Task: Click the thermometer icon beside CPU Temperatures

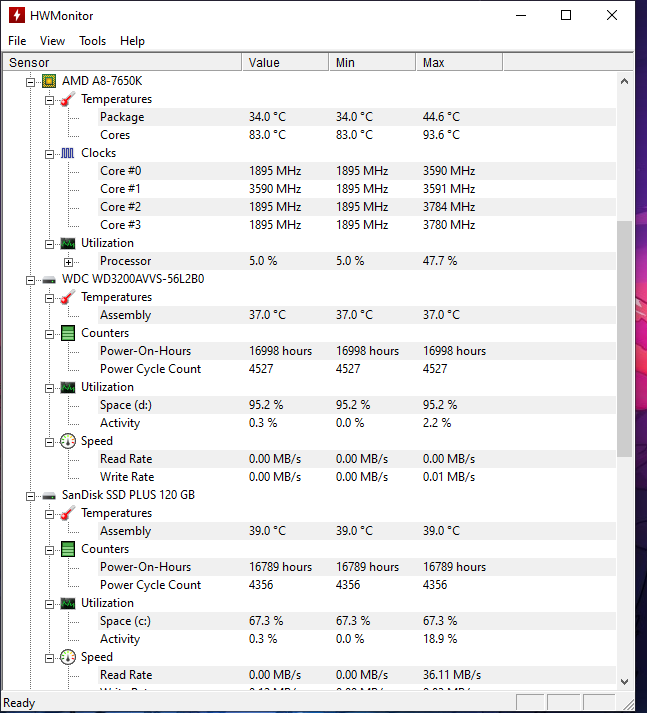Action: [67, 99]
